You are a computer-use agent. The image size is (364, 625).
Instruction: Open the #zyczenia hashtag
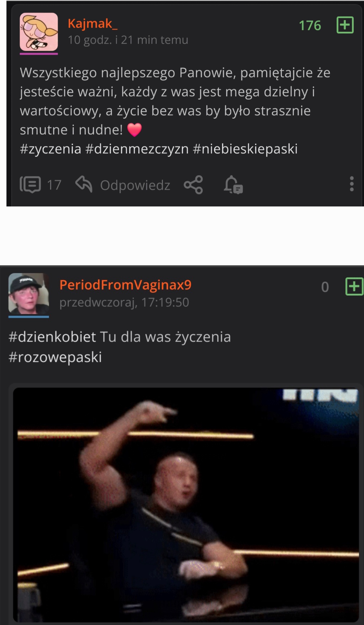click(51, 149)
